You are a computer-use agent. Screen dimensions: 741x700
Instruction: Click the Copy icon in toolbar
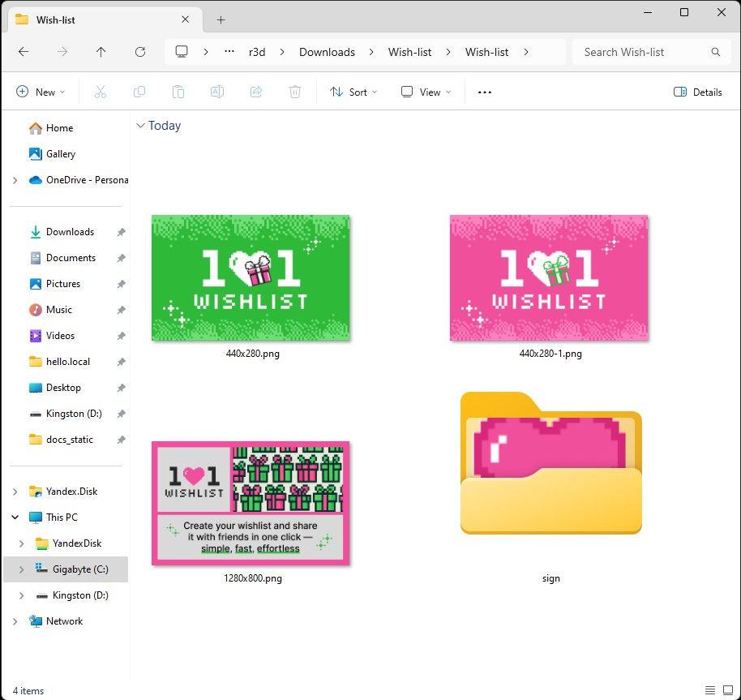pyautogui.click(x=139, y=92)
